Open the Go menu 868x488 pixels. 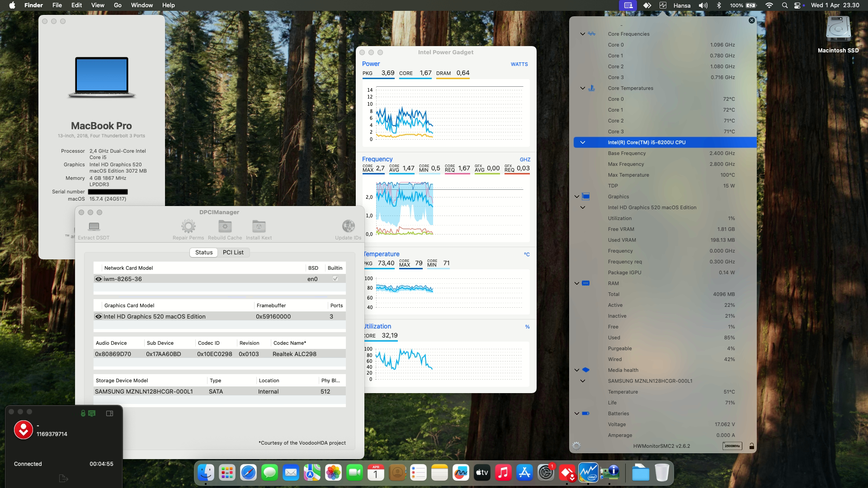(118, 5)
